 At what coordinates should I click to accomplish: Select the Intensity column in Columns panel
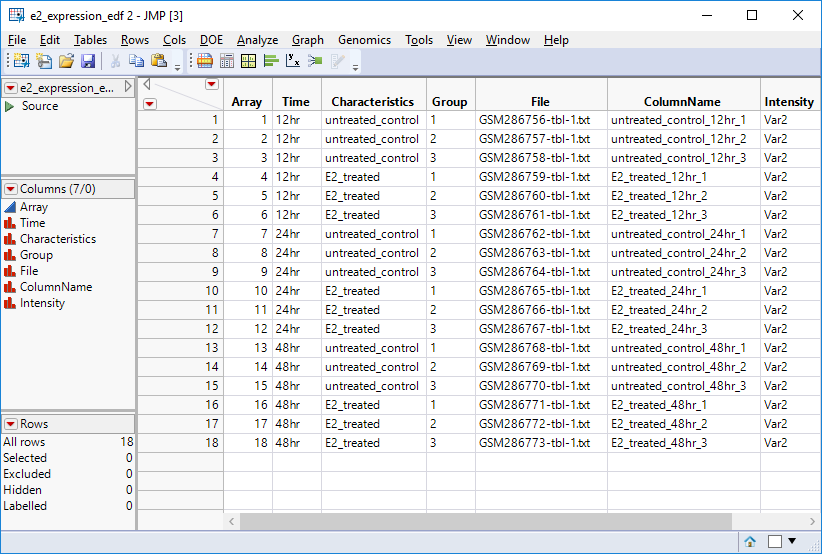click(42, 303)
